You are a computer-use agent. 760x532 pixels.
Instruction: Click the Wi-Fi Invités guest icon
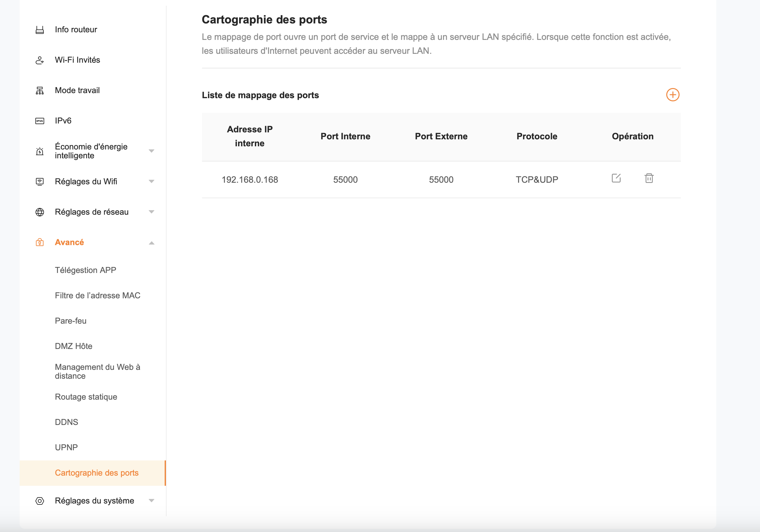[40, 60]
